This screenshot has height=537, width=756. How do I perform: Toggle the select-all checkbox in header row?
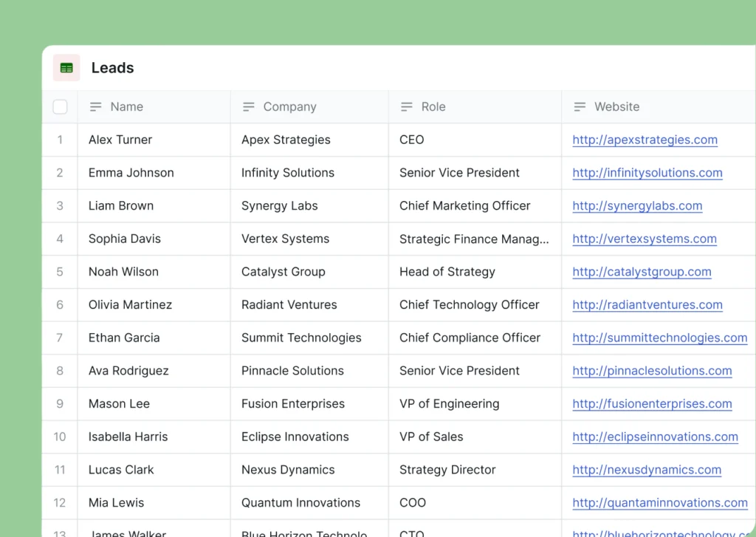[61, 107]
